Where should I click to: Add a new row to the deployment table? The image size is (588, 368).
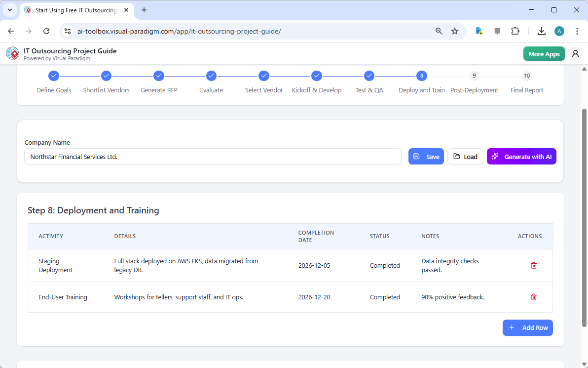click(x=527, y=327)
